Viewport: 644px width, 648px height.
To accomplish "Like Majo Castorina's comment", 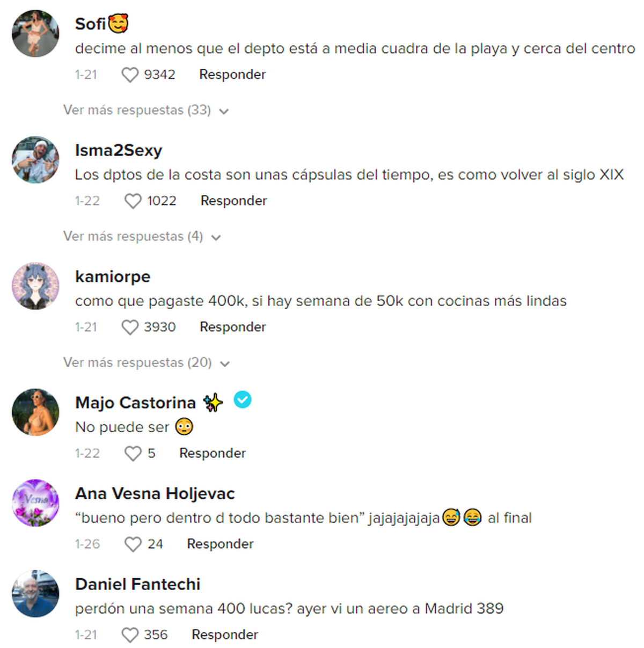I will 133,453.
